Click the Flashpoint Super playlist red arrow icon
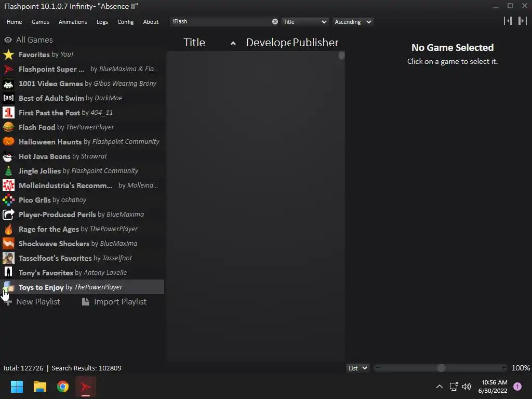 tap(8, 69)
